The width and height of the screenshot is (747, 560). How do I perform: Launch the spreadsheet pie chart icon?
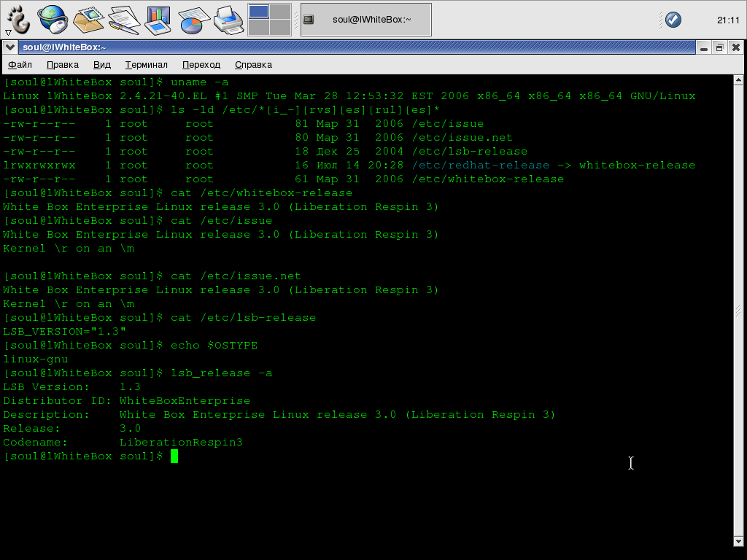pyautogui.click(x=193, y=20)
